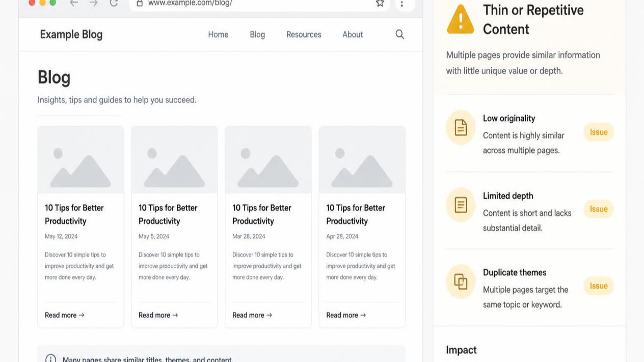Open the blog search magnifier icon

click(400, 34)
